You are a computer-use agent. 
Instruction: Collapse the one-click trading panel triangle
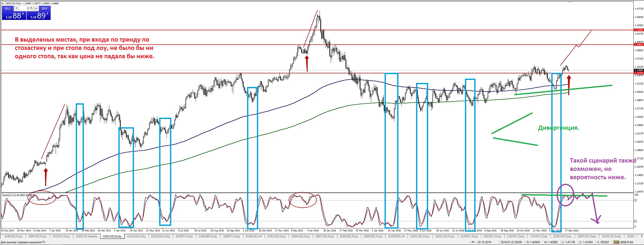coord(3,4)
